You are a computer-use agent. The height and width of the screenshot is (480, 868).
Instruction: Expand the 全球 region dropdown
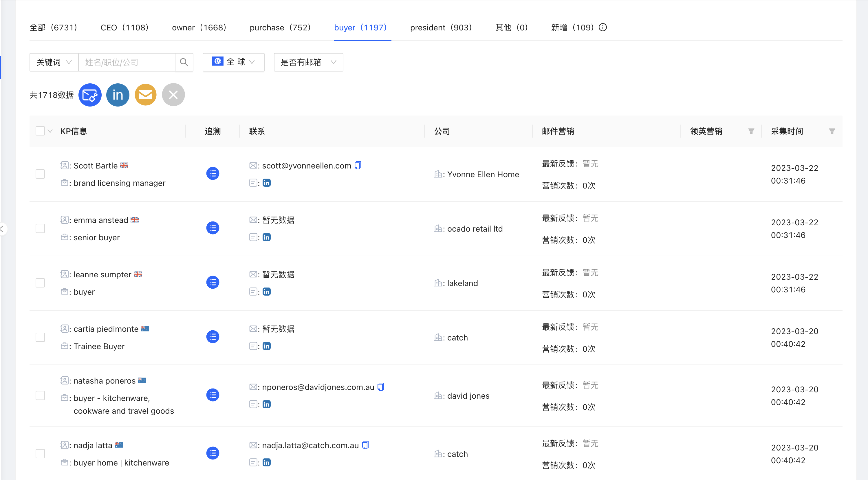pos(233,62)
